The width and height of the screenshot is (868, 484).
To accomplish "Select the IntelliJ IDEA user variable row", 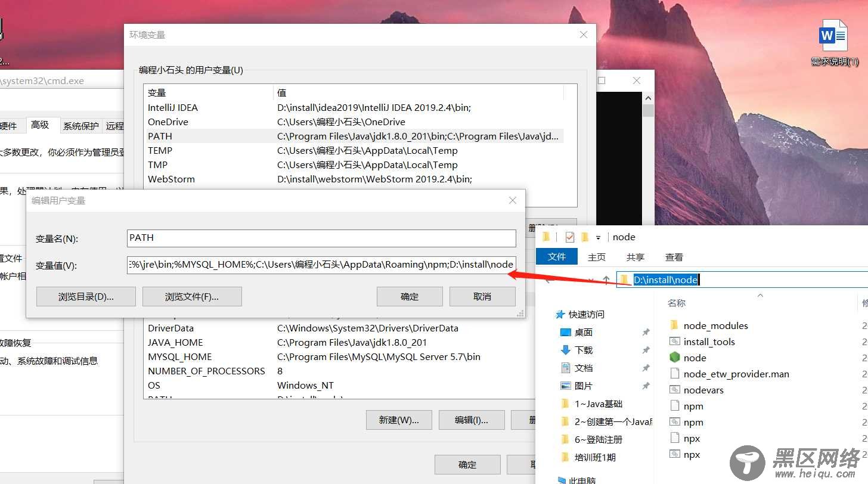I will click(354, 107).
